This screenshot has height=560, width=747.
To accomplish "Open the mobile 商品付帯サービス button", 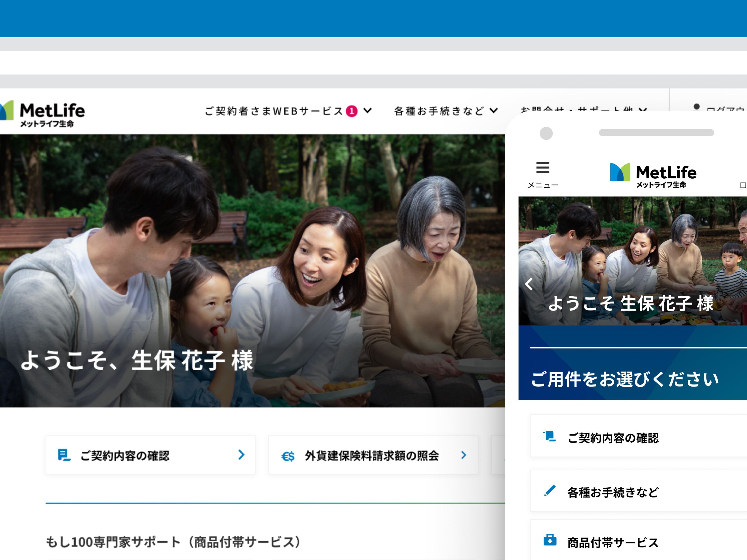I will click(x=613, y=542).
